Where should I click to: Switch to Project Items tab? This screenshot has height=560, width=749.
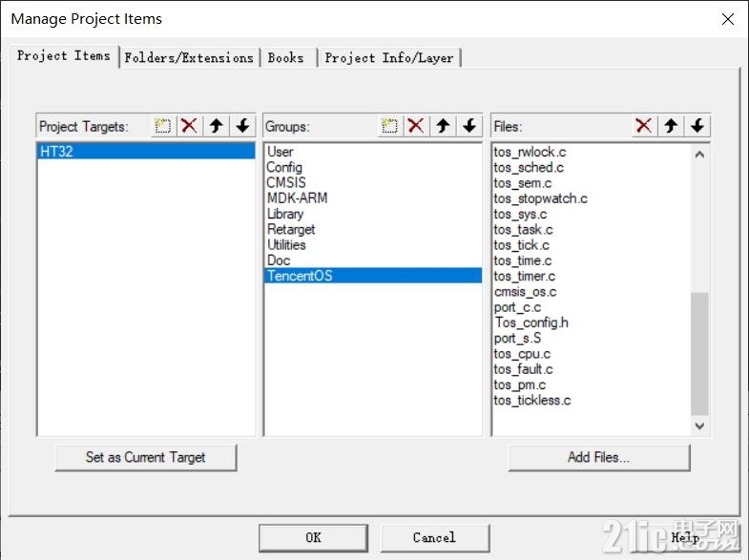coord(64,56)
